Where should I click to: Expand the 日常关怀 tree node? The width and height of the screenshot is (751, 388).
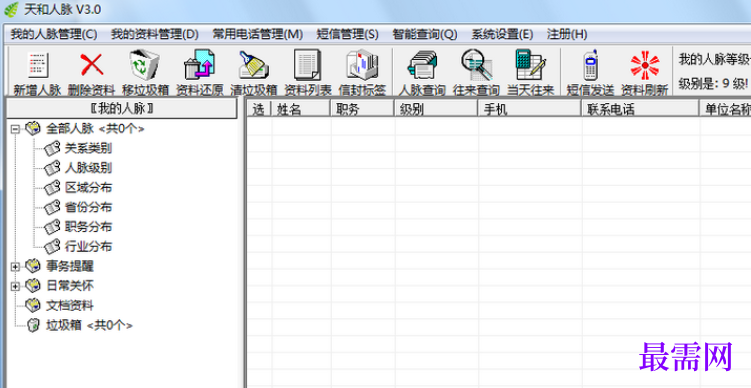(15, 286)
